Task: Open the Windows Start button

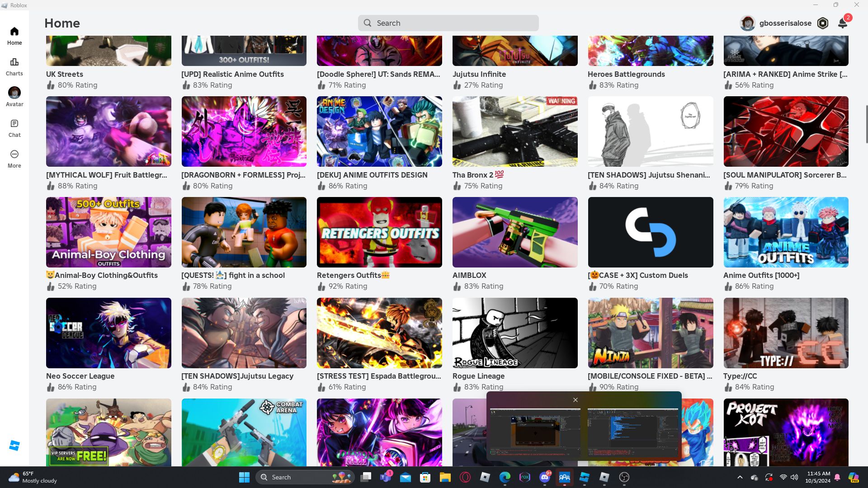Action: [244, 477]
